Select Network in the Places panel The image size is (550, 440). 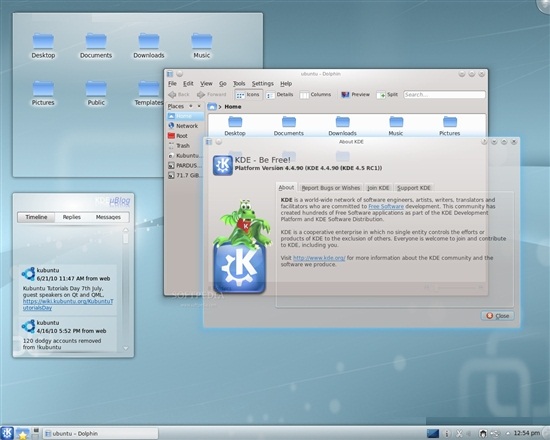coord(185,126)
